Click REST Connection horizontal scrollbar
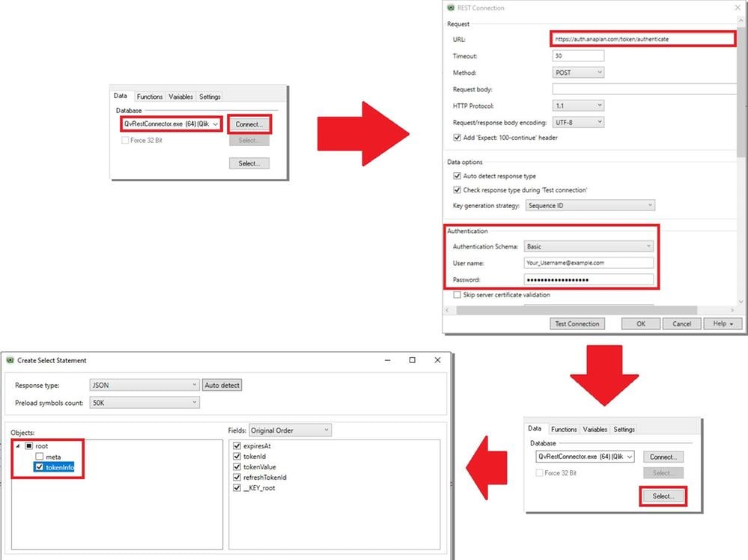This screenshot has width=748, height=560. point(577,310)
